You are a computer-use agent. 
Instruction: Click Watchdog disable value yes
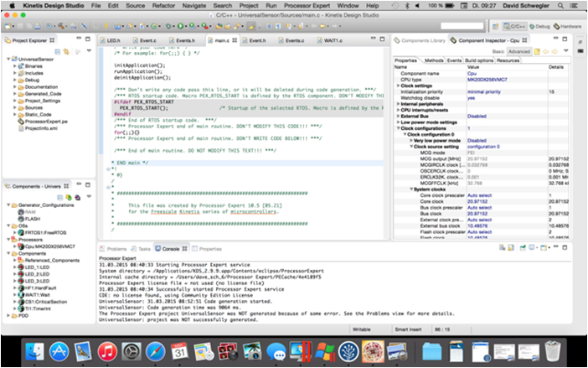(x=471, y=98)
